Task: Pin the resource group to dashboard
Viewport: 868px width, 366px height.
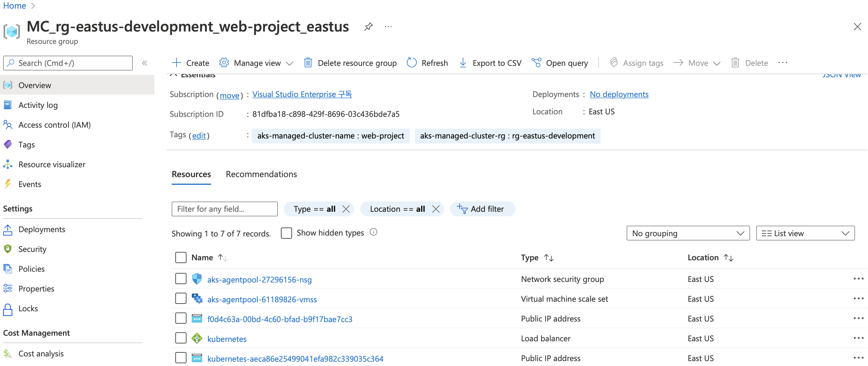Action: 368,26
